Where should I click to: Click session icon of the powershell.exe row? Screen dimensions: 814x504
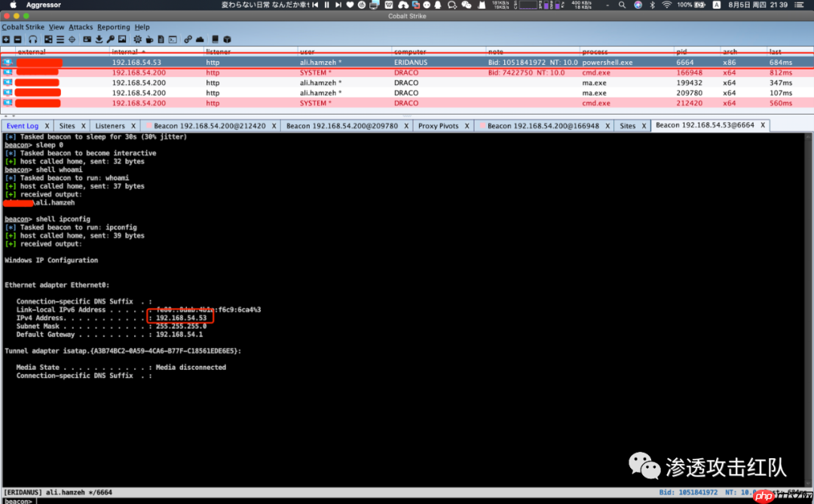pyautogui.click(x=8, y=63)
